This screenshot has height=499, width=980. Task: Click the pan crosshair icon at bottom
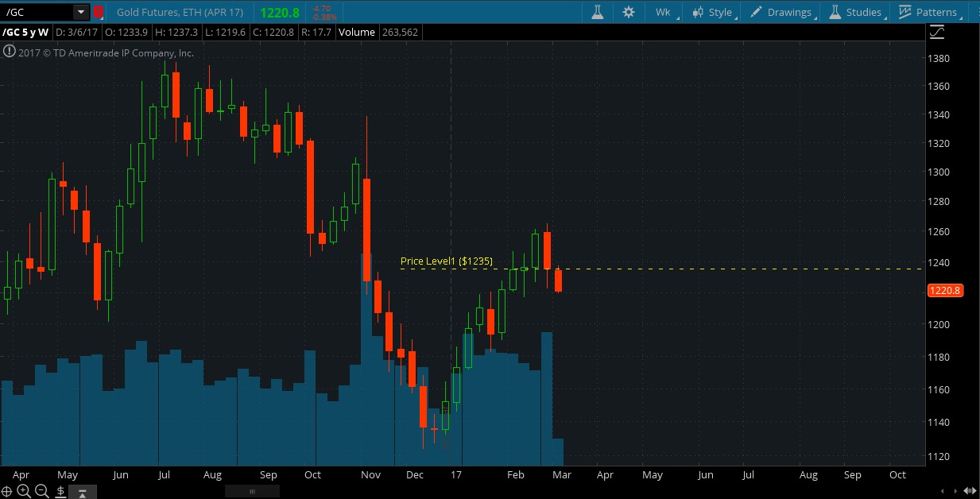tap(7, 491)
